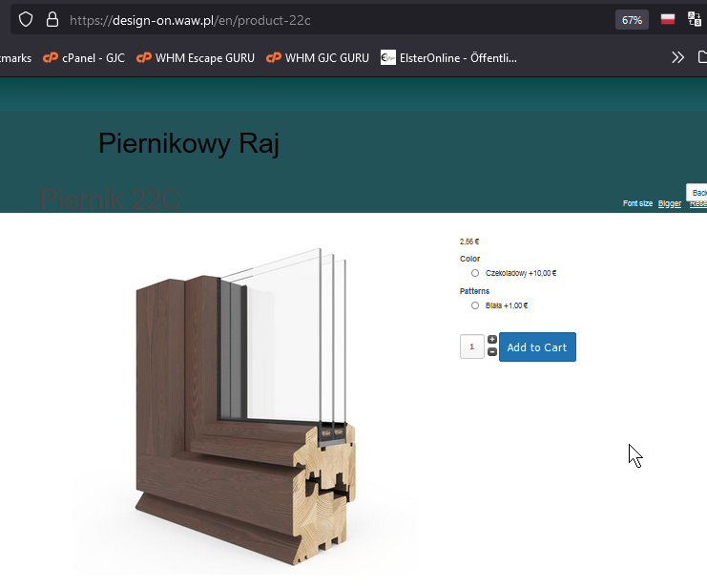The image size is (707, 588).
Task: Click the Polish flag icon
Action: 667,19
